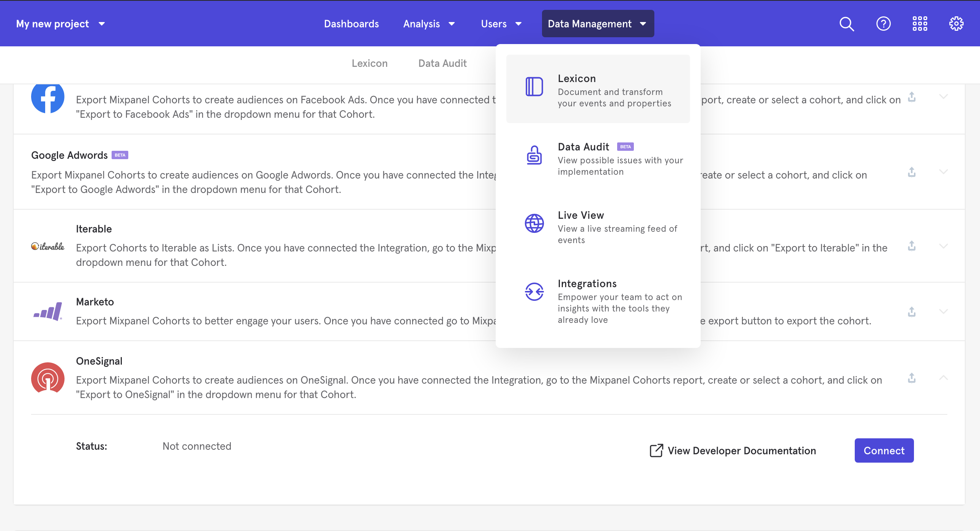
Task: Click the Integrations arrows icon in dropdown
Action: click(534, 292)
